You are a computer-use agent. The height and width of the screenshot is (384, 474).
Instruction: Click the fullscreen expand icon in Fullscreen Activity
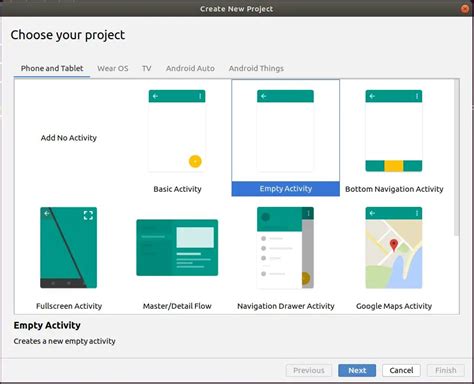click(88, 215)
